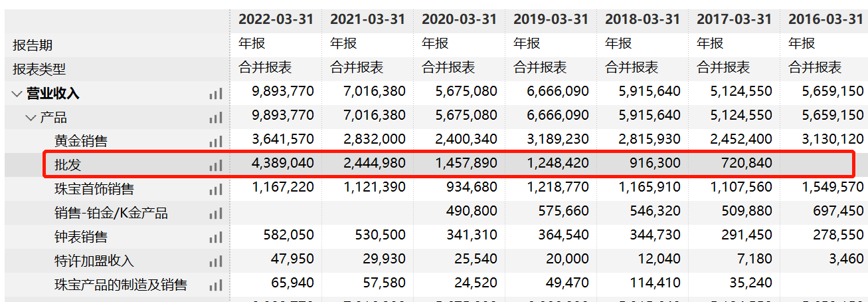Viewport: 868px width, 302px height.
Task: Click 黄金销售 value 3,641,570
Action: pyautogui.click(x=283, y=139)
